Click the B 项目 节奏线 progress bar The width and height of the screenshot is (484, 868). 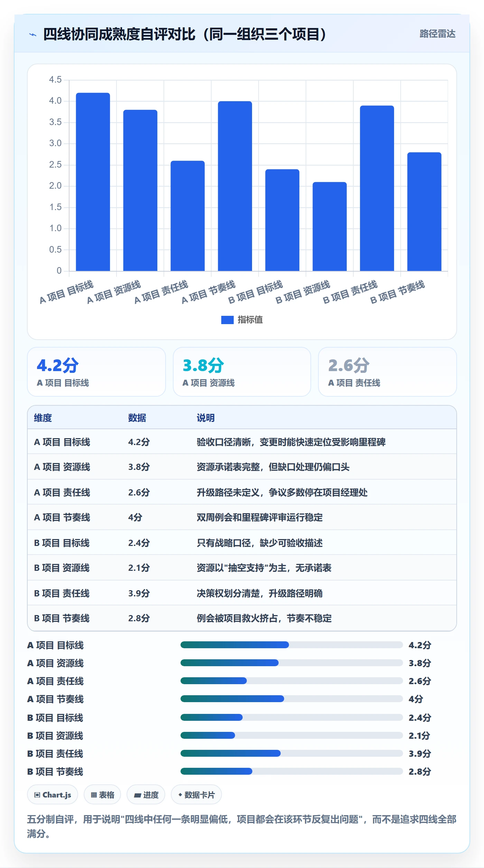click(292, 771)
